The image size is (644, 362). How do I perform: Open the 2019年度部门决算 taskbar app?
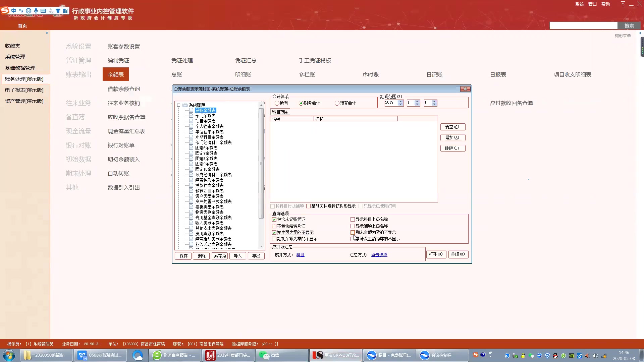coord(229,355)
